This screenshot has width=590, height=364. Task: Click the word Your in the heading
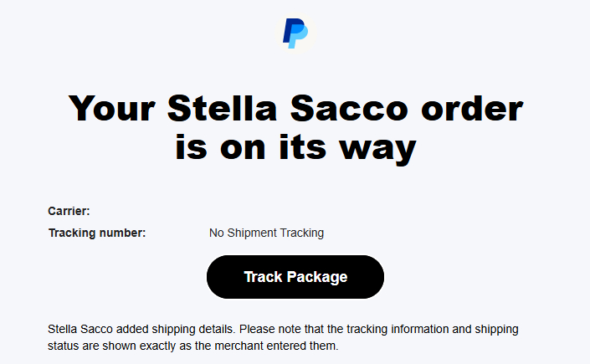coord(112,110)
